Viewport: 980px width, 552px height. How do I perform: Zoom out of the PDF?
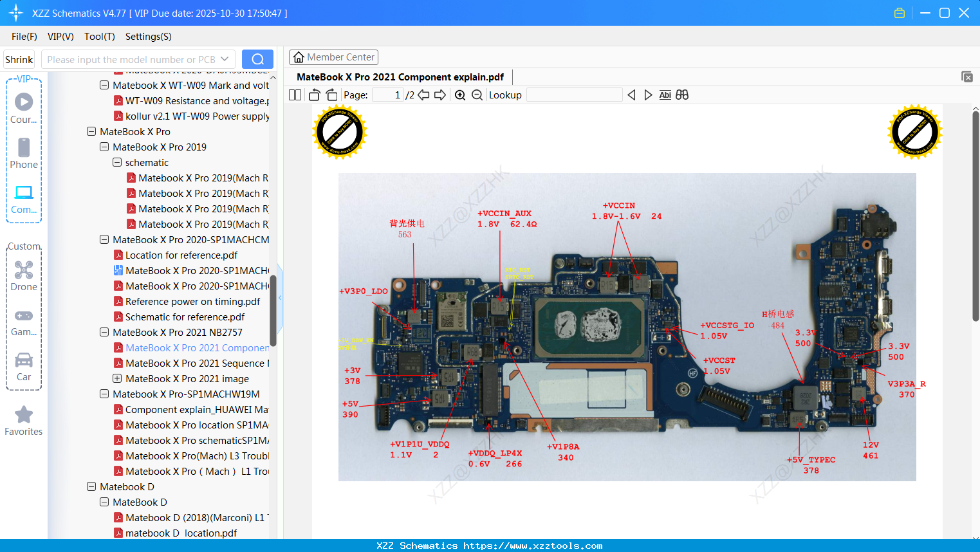coord(477,95)
